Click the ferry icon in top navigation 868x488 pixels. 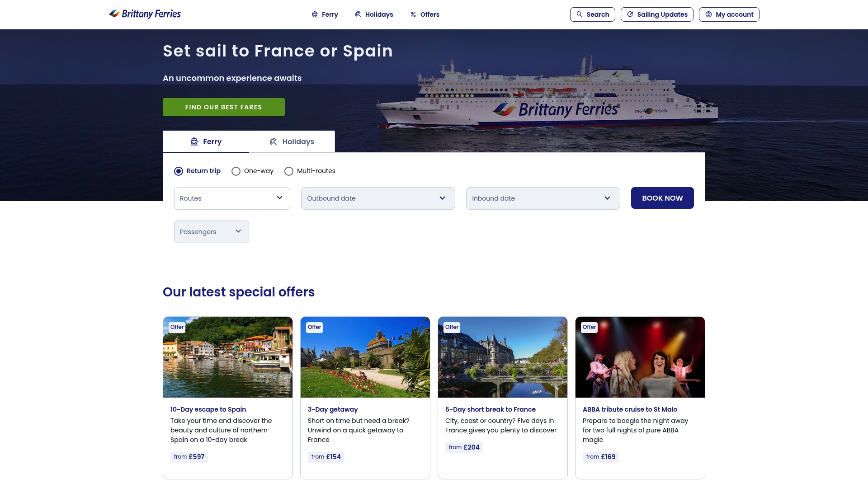click(315, 14)
